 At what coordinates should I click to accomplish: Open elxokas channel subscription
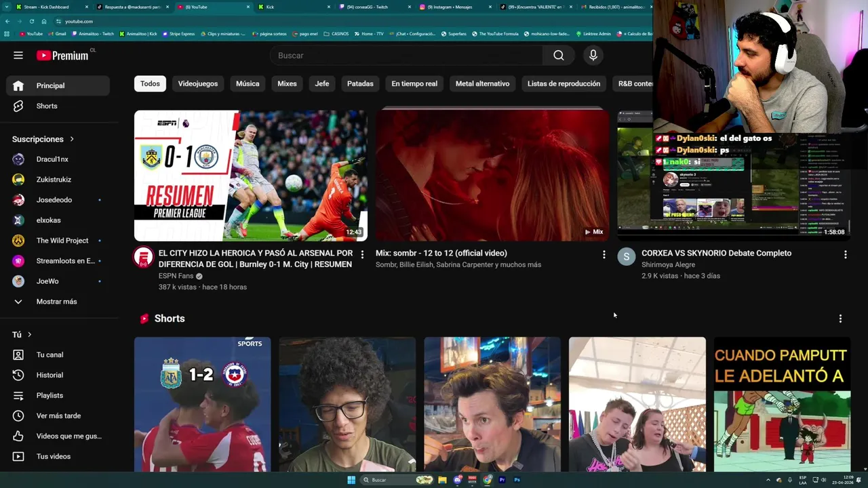tap(58, 220)
